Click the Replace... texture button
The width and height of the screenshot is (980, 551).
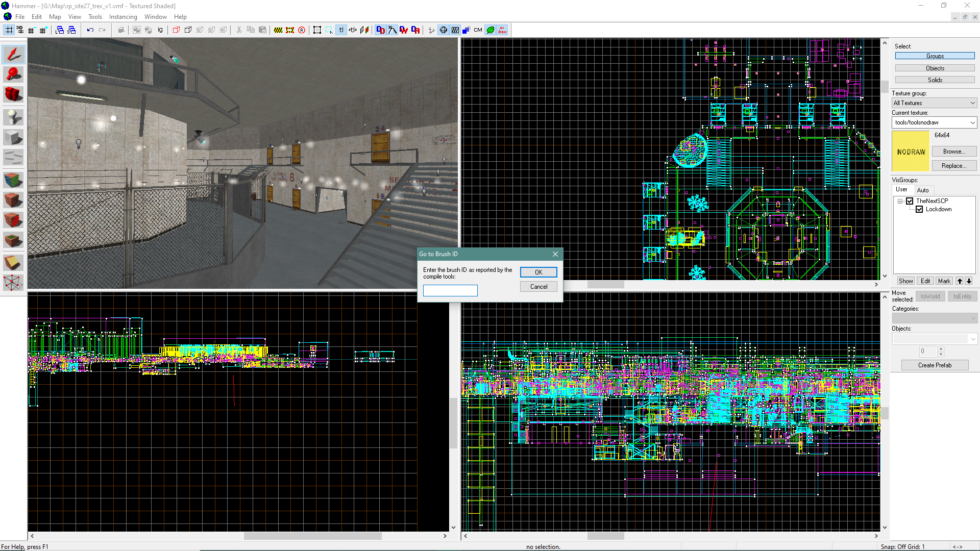(x=954, y=166)
